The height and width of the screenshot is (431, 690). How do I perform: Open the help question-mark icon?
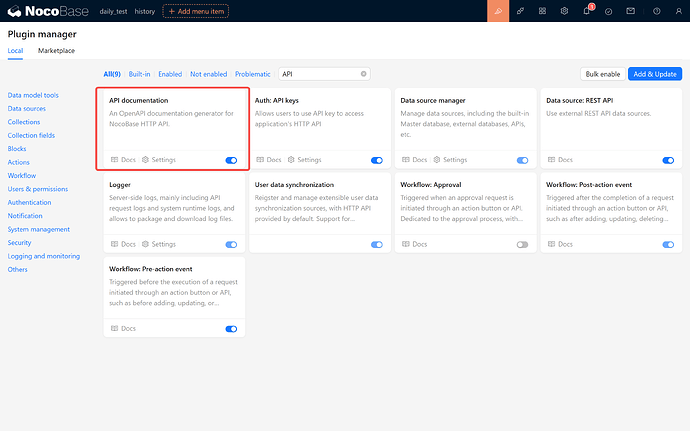pyautogui.click(x=657, y=11)
